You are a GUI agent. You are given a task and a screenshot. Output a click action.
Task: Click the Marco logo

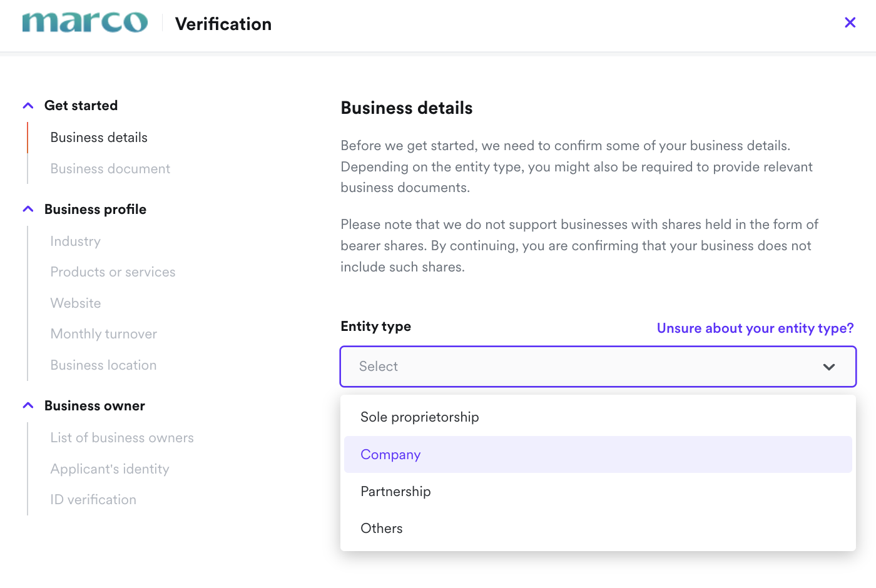[85, 23]
